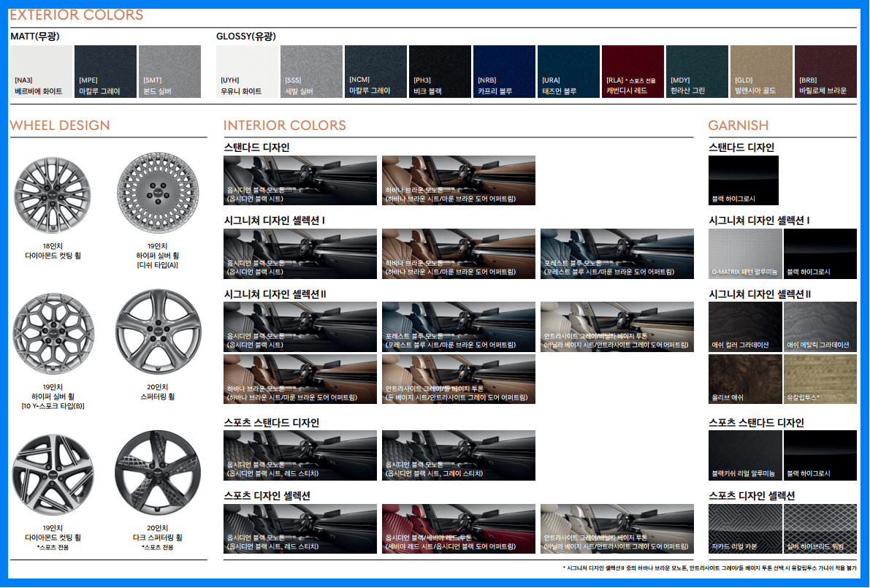This screenshot has height=588, width=870.
Task: Pick the matte [SMT] 본드 실버 swatch
Action: [169, 72]
